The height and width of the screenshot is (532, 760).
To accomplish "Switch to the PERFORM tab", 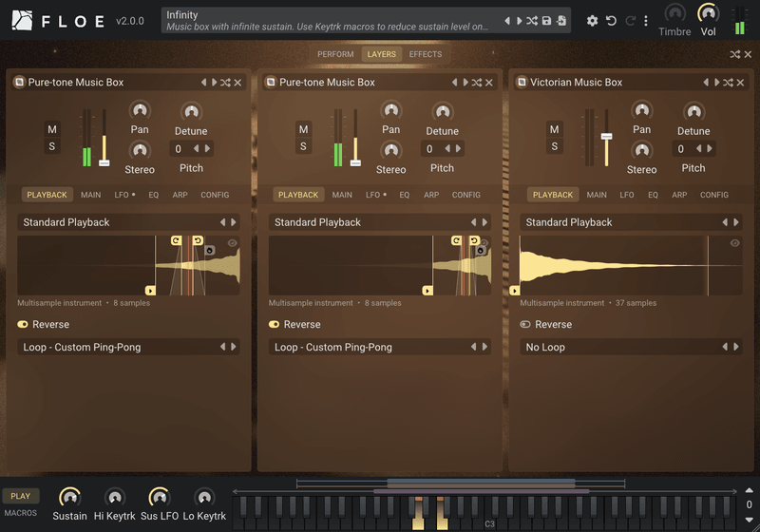I will [x=335, y=54].
